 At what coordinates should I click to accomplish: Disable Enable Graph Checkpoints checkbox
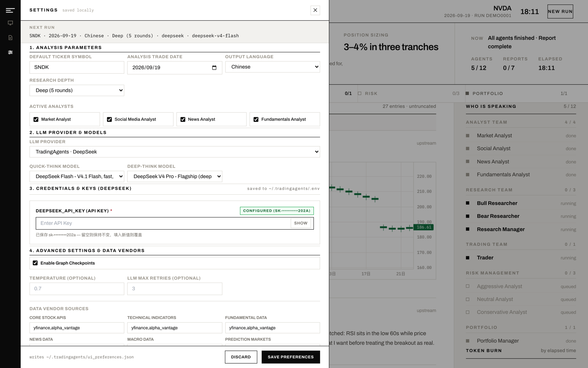pos(35,263)
